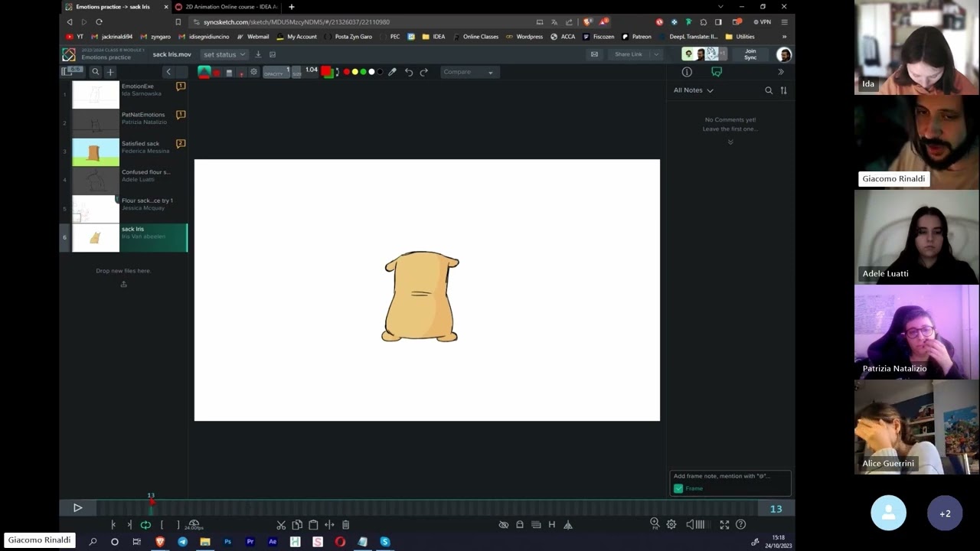Click the Share Link button
Viewport: 980px width, 551px height.
coord(629,54)
